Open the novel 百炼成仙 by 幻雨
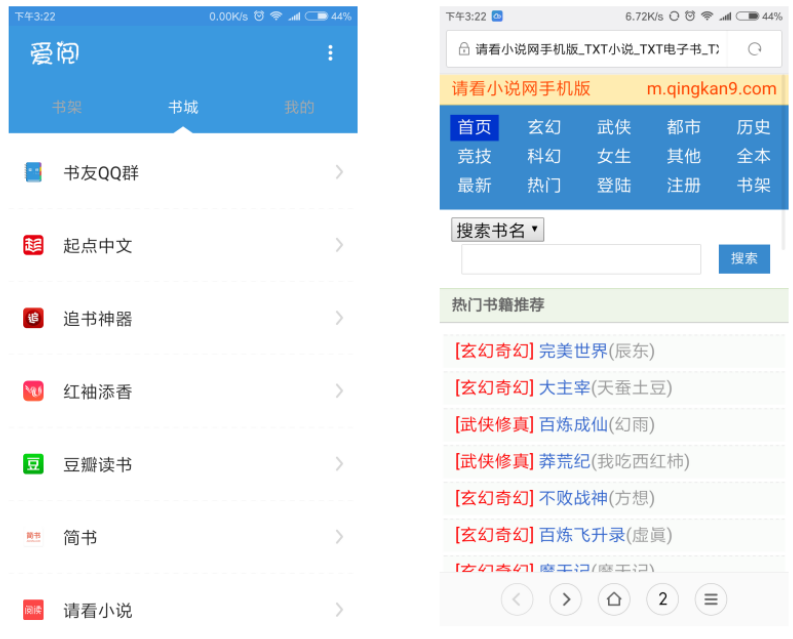Screen dimensions: 793x639 coord(573,424)
